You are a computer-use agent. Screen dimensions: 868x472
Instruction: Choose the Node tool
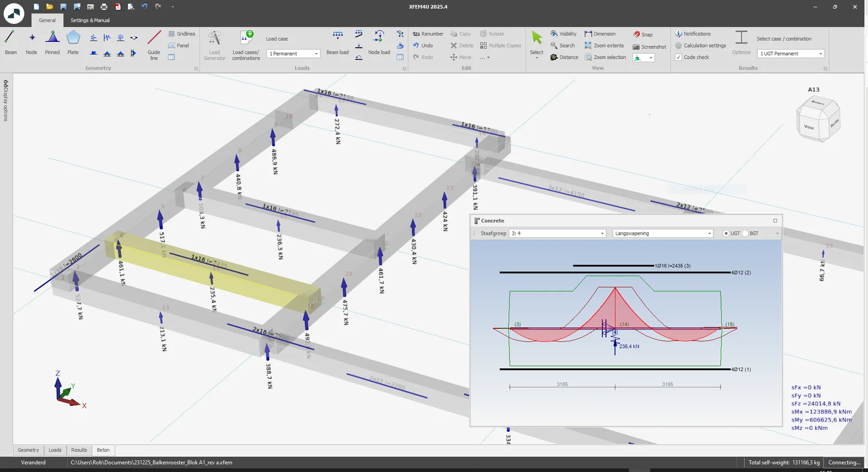click(x=31, y=43)
